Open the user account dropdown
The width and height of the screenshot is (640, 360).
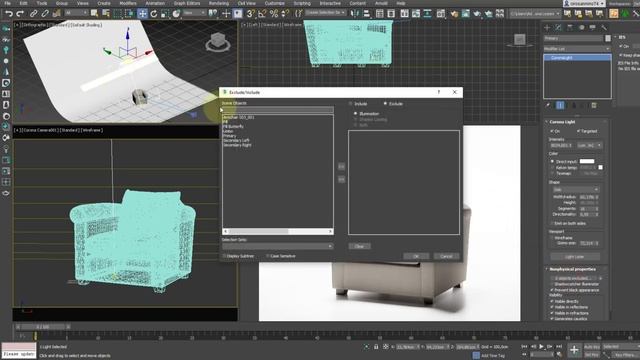pos(584,3)
